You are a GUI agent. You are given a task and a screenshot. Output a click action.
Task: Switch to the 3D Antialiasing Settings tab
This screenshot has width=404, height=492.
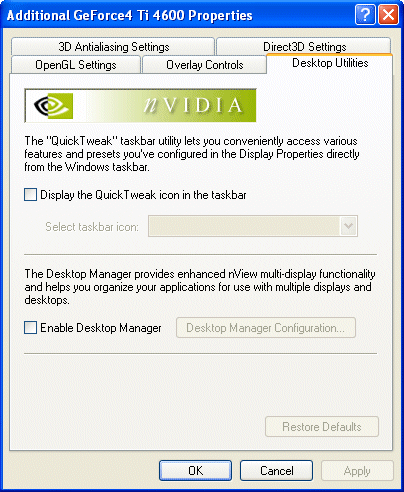pos(113,47)
